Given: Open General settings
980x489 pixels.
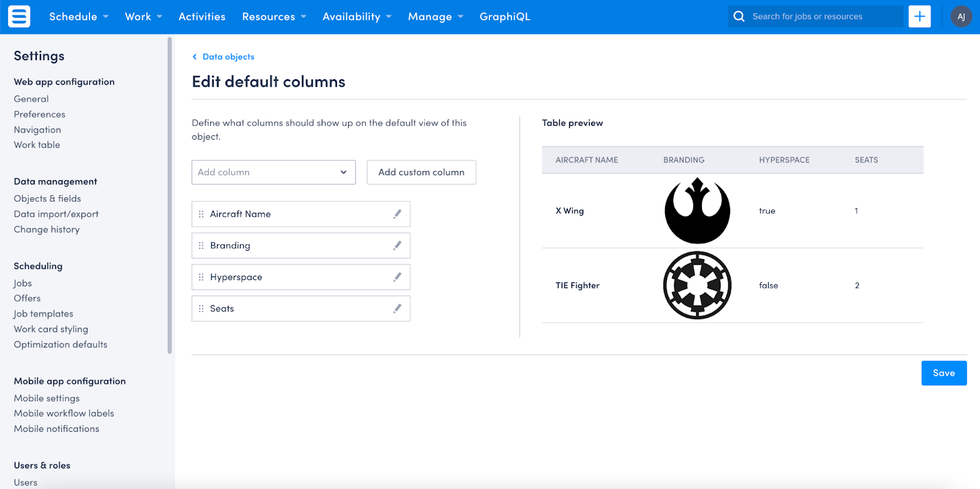Looking at the screenshot, I should tap(31, 99).
